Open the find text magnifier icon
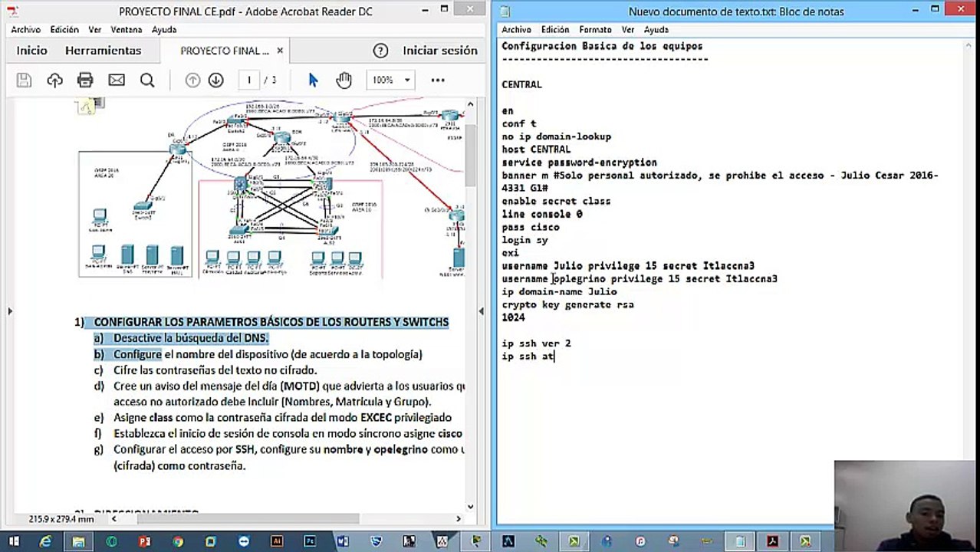Image resolution: width=980 pixels, height=552 pixels. point(147,80)
